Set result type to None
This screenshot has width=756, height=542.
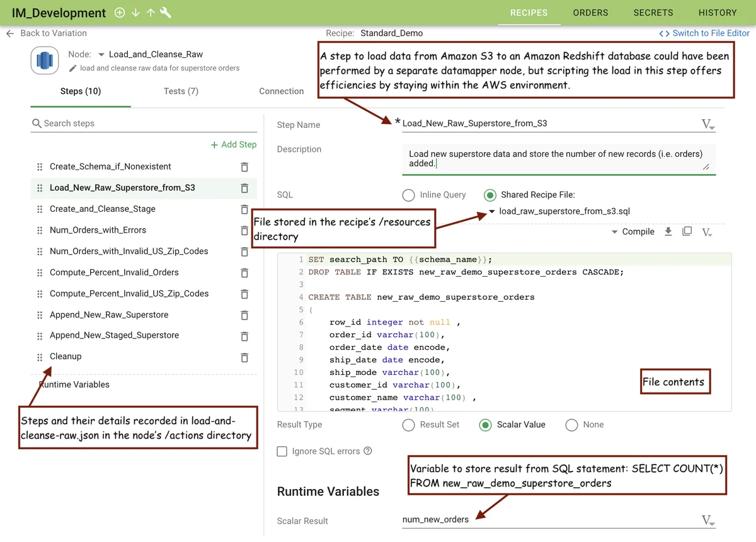(x=571, y=425)
